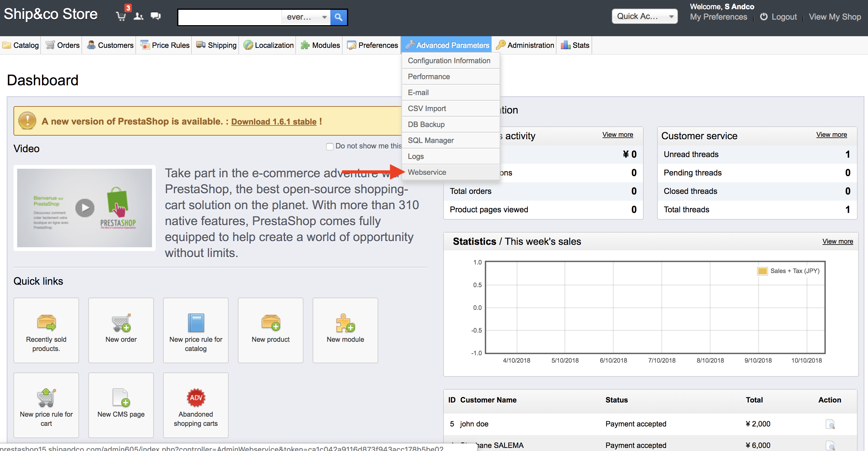This screenshot has width=868, height=451.
Task: Click the Logout power icon
Action: 763,17
